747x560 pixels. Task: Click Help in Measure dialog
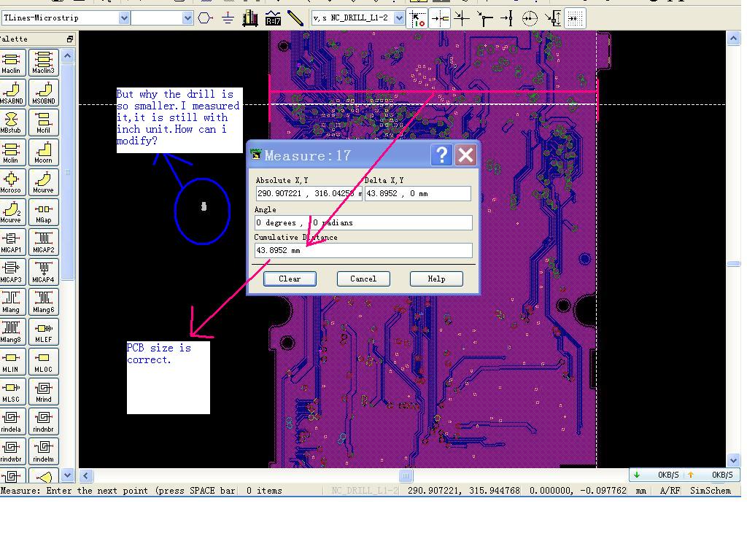(436, 279)
